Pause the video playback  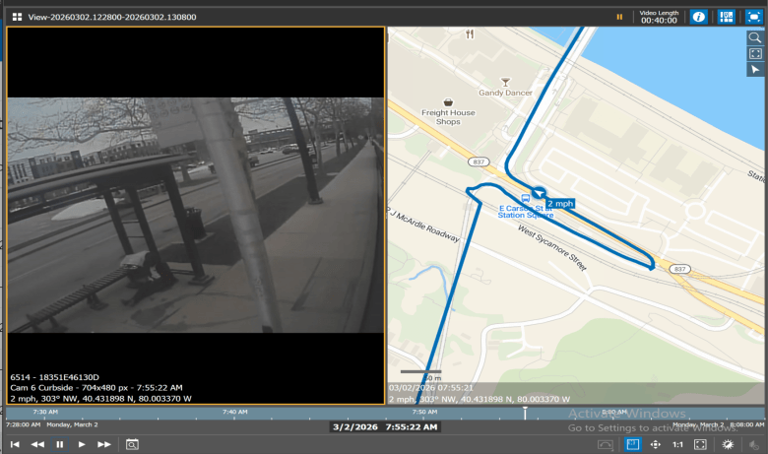click(60, 444)
